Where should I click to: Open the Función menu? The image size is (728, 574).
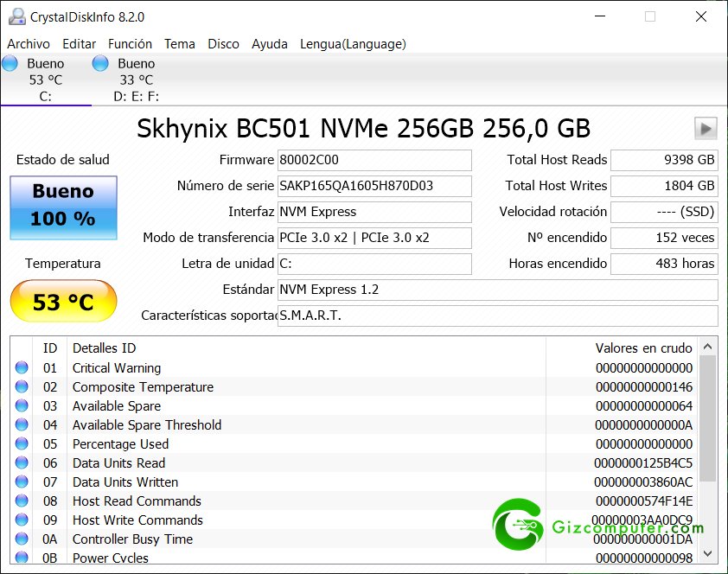click(x=130, y=44)
